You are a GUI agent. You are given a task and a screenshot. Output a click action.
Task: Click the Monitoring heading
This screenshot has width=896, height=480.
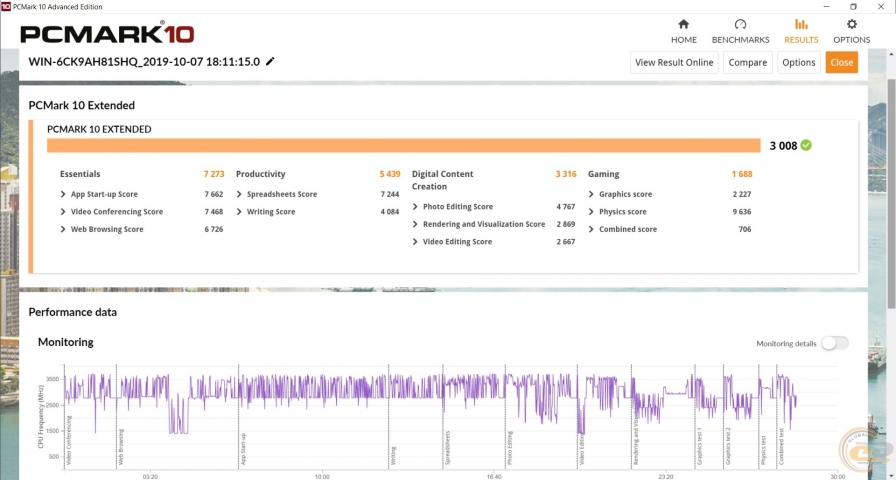point(66,342)
